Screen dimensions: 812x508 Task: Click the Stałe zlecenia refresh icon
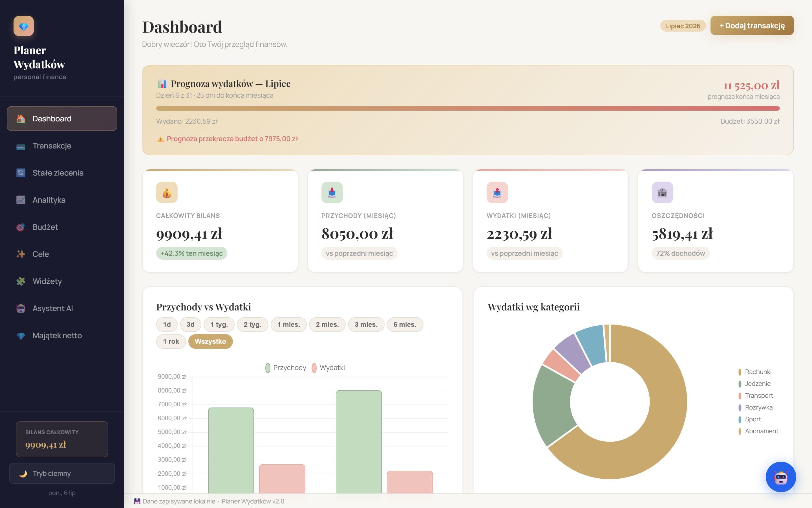[21, 173]
